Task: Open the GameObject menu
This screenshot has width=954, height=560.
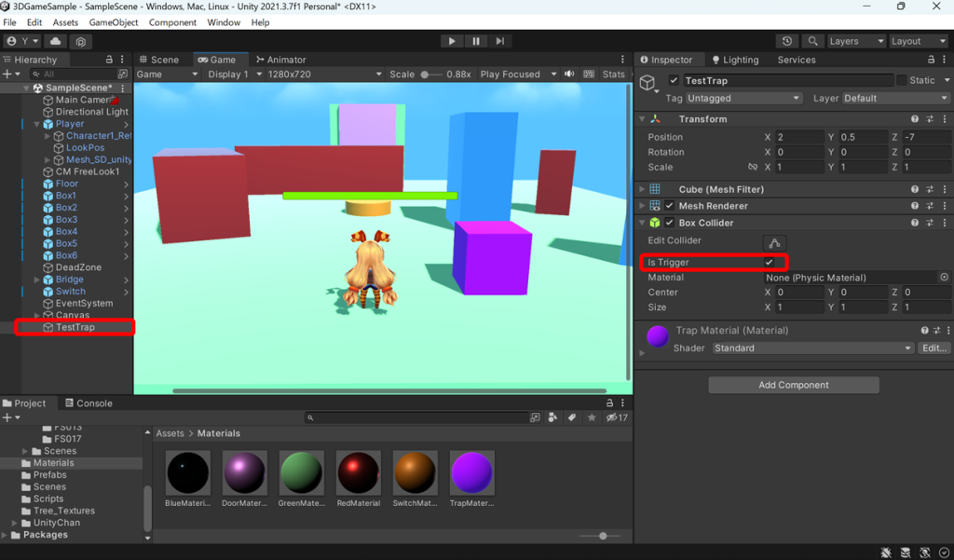Action: 113,21
